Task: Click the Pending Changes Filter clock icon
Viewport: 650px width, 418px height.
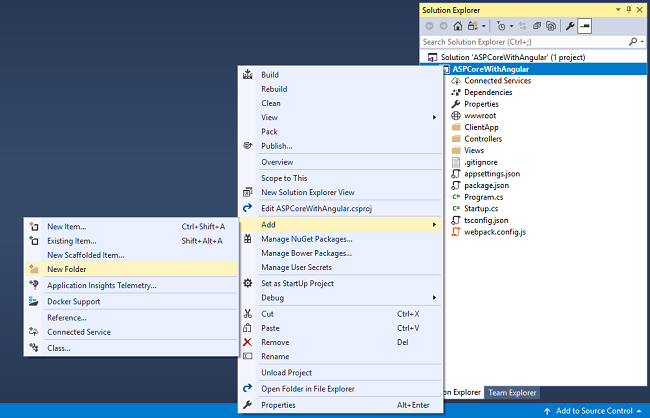Action: pyautogui.click(x=501, y=26)
